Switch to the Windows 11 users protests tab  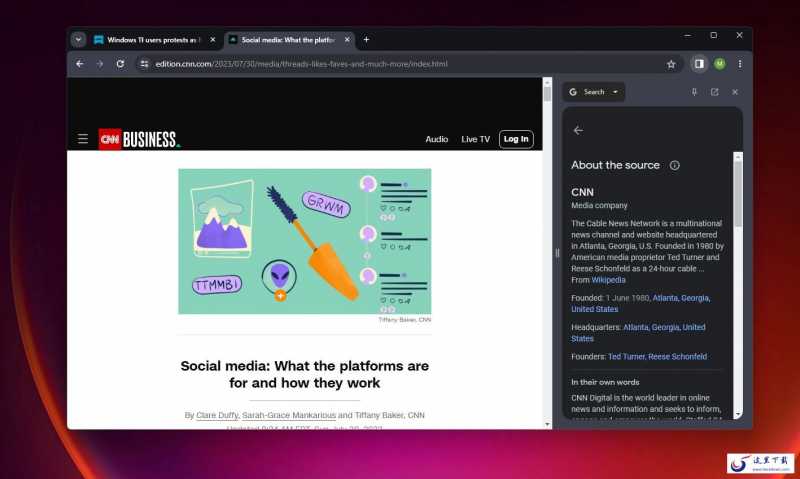coord(154,40)
